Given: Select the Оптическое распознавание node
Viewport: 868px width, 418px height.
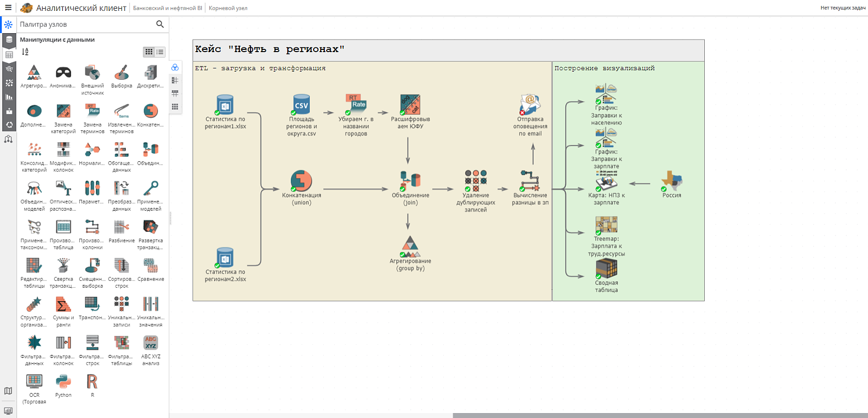Looking at the screenshot, I should (x=63, y=188).
